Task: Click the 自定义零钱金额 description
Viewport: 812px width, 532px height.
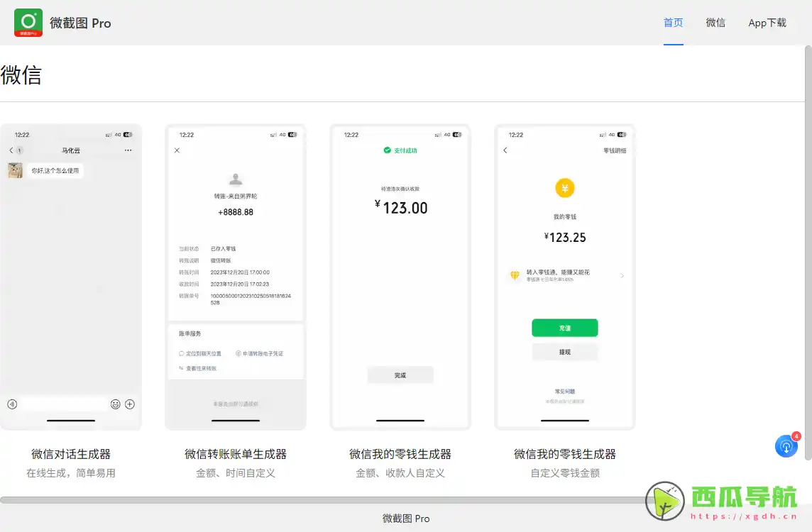Action: click(x=565, y=473)
